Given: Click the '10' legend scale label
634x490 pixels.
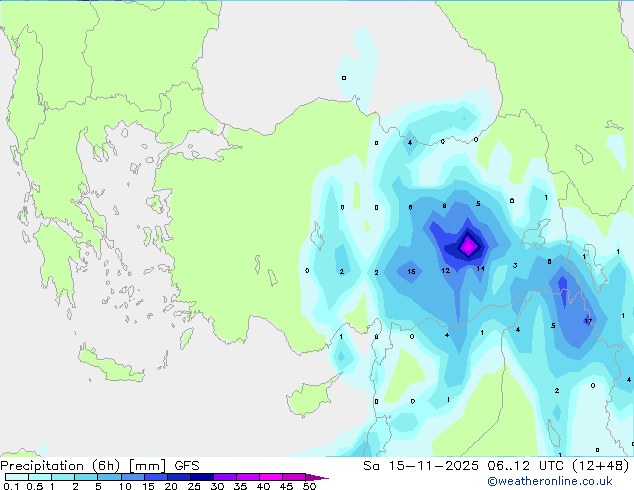Looking at the screenshot, I should point(125,486).
